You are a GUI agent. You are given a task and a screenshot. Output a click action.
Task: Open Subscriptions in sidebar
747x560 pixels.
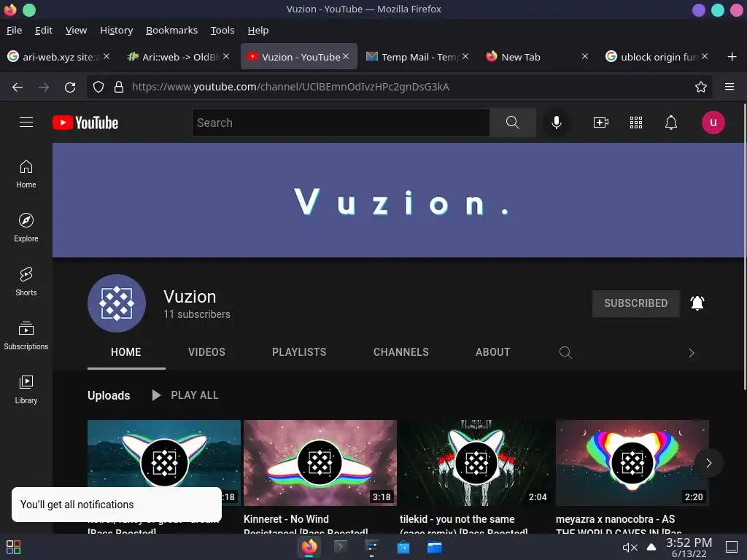click(26, 335)
